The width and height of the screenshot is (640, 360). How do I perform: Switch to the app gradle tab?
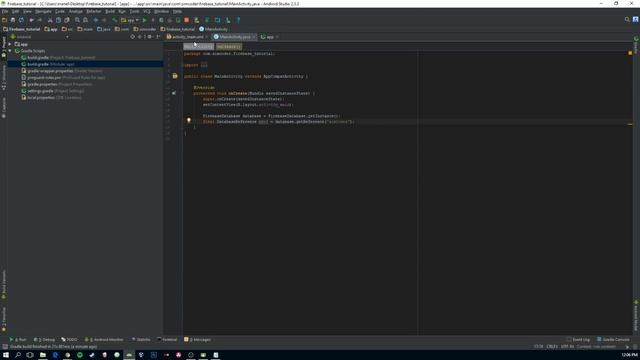click(269, 37)
